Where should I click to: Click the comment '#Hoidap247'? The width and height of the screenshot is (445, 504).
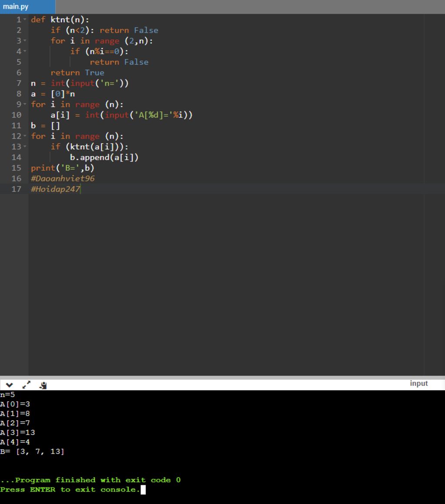[x=55, y=189]
